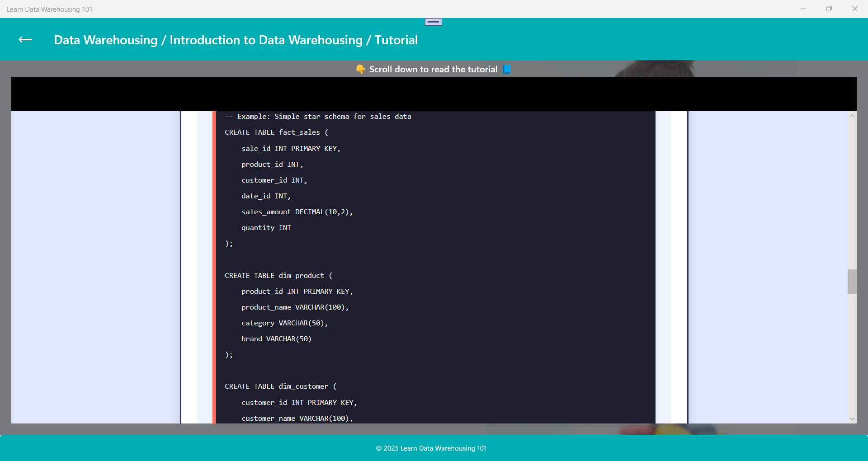Click the drag handle above the header
Image resolution: width=868 pixels, height=461 pixels.
pyautogui.click(x=433, y=21)
